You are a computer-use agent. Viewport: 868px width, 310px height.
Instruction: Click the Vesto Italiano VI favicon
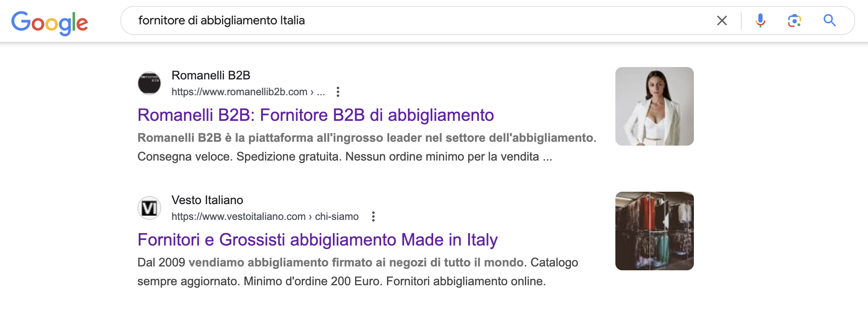tap(149, 208)
